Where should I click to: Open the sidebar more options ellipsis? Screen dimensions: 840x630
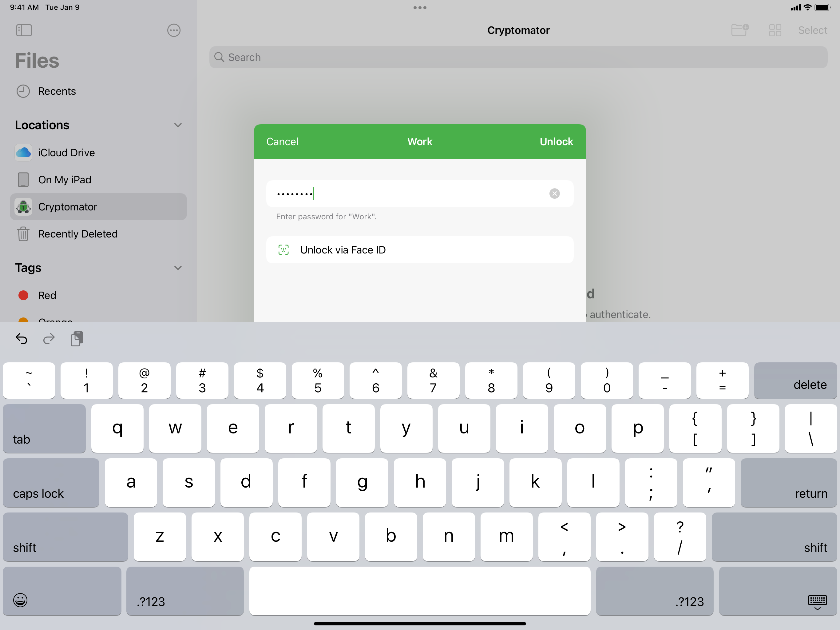click(x=173, y=30)
